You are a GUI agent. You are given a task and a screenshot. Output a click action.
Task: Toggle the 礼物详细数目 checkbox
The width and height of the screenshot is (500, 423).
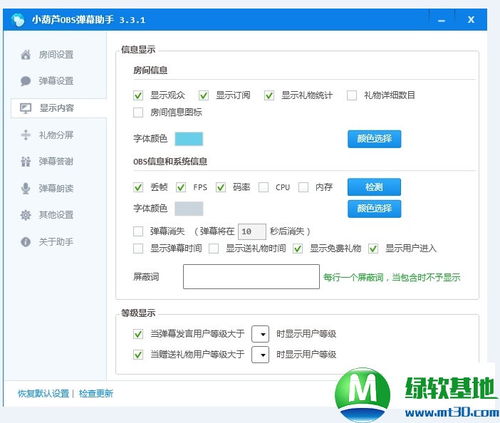tap(352, 95)
